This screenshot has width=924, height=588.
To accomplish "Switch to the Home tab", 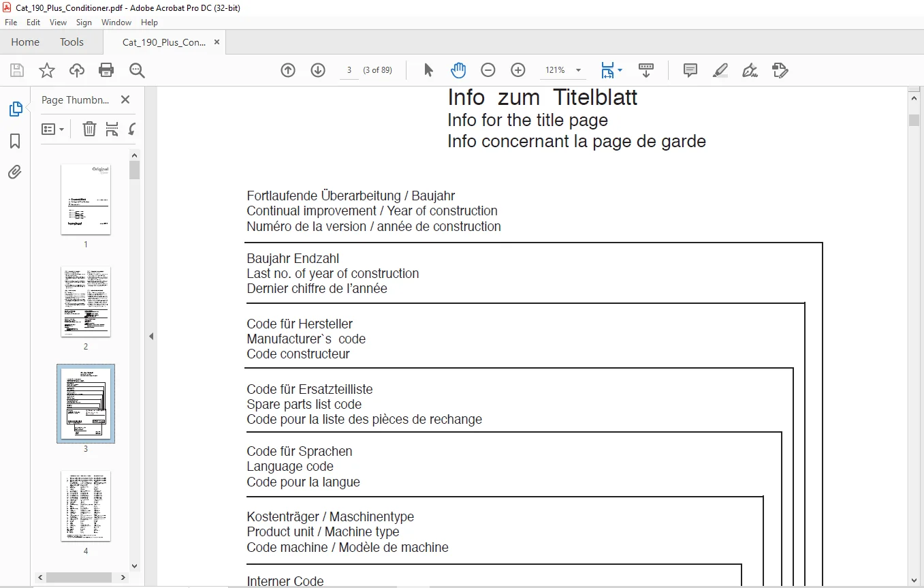I will (x=25, y=42).
